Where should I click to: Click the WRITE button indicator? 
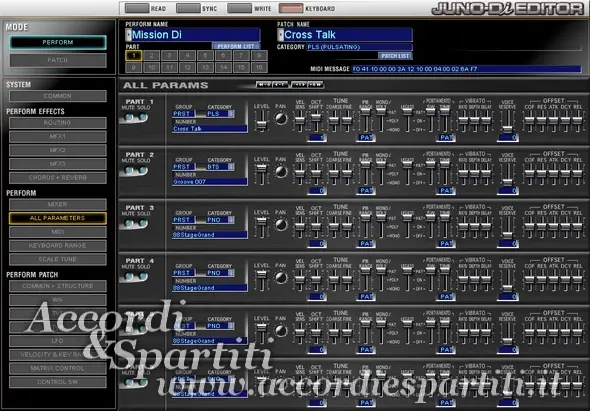pos(240,8)
